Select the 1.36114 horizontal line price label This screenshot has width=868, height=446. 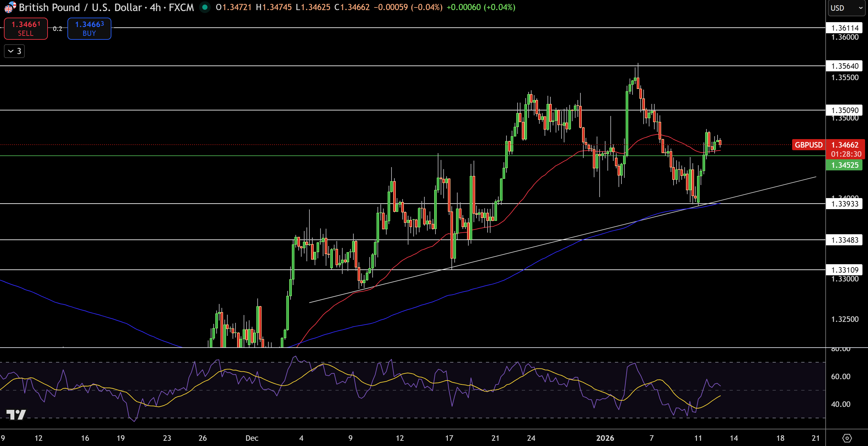(x=845, y=28)
